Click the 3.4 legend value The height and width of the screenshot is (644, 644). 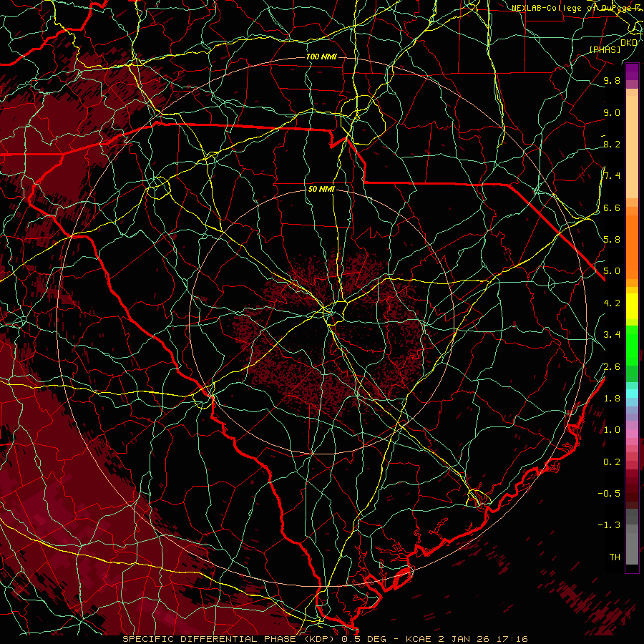tap(612, 335)
